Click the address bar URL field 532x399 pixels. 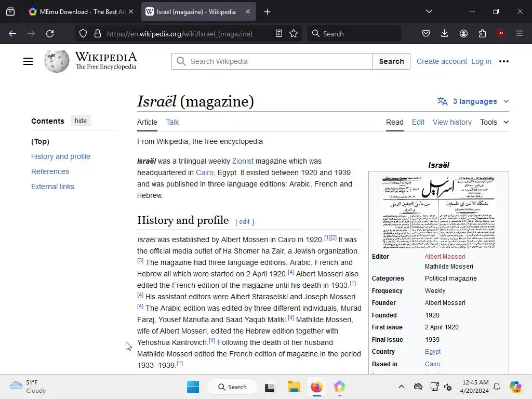tap(179, 34)
